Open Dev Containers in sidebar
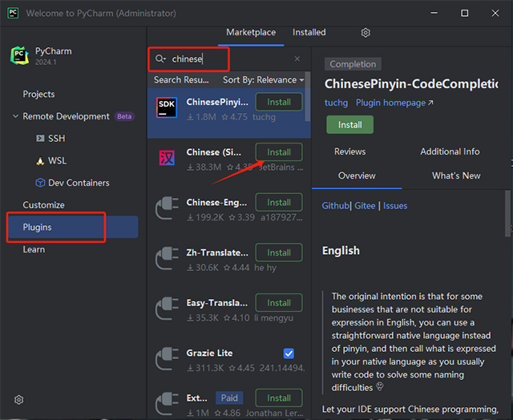Image resolution: width=513 pixels, height=420 pixels. click(x=78, y=183)
